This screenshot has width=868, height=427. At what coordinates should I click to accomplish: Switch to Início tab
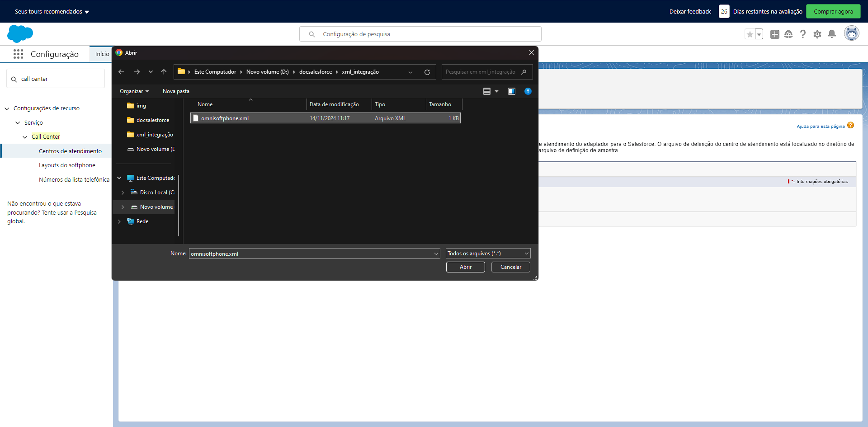pyautogui.click(x=102, y=54)
